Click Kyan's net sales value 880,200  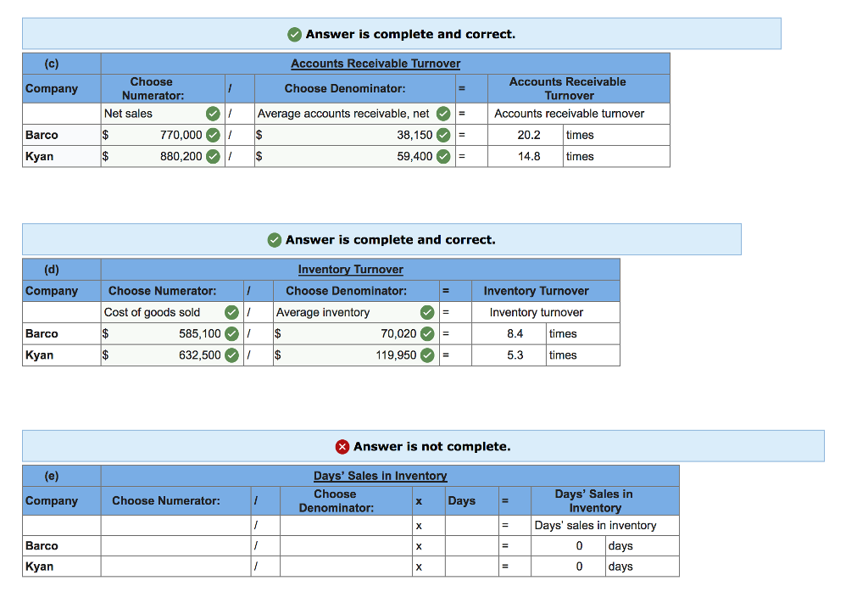[x=181, y=157]
